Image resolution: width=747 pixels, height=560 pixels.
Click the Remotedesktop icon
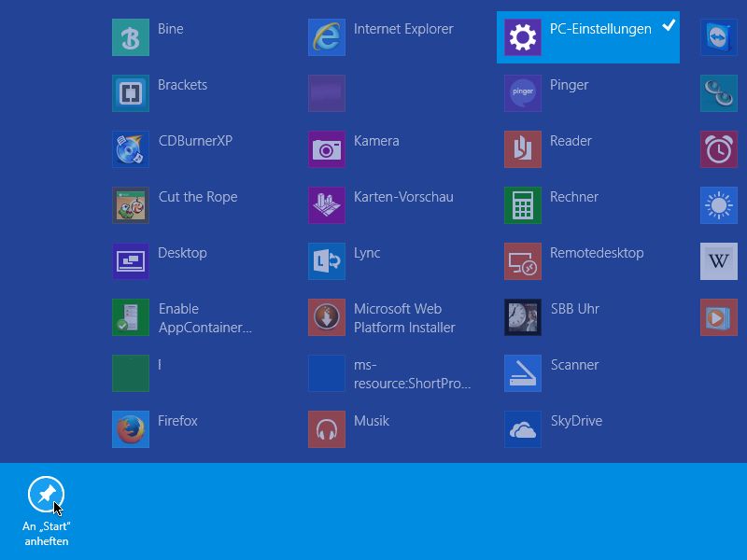(x=523, y=261)
